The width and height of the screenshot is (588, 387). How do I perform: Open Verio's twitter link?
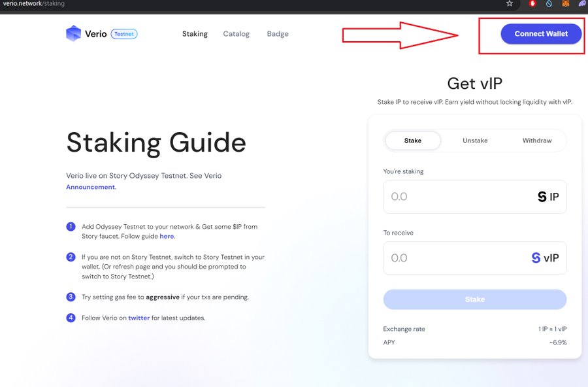tap(139, 318)
